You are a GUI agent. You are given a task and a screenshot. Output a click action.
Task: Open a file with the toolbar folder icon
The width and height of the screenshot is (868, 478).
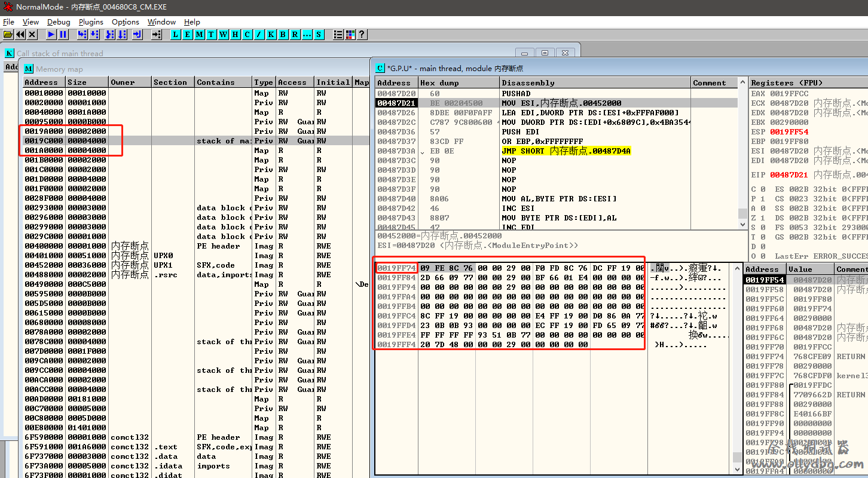tap(8, 35)
